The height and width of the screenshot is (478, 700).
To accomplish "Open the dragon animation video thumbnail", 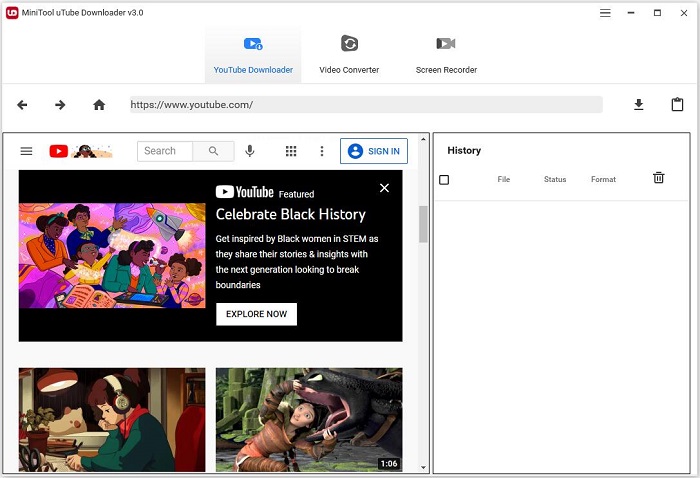I will tap(309, 420).
